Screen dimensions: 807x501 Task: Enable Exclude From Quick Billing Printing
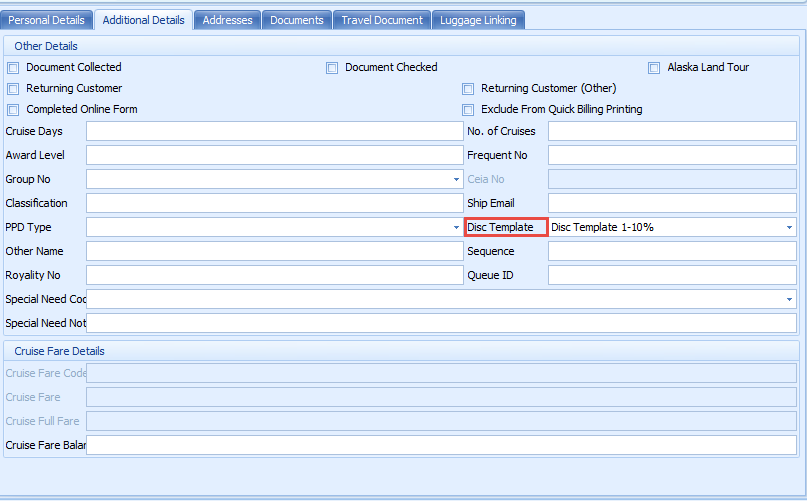tap(468, 110)
